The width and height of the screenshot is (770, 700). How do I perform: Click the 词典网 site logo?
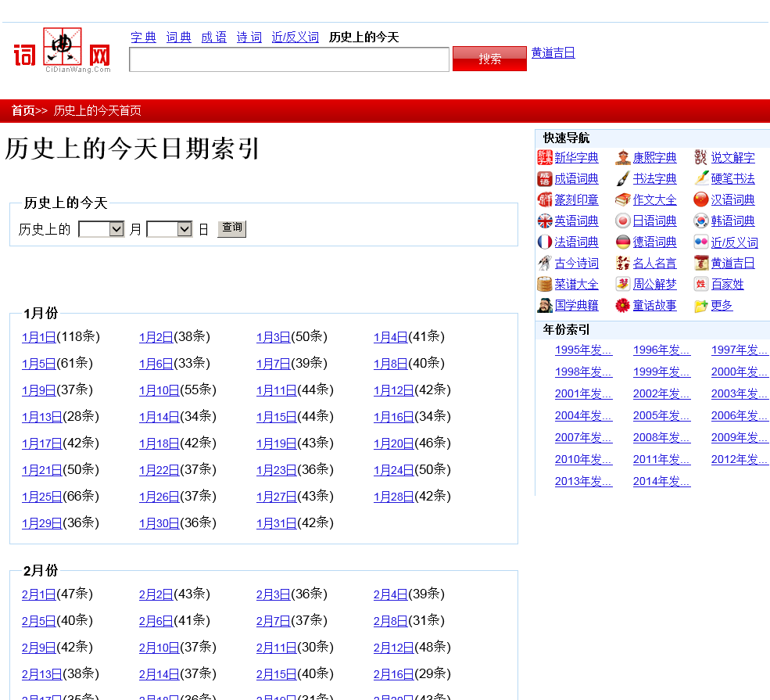coord(63,50)
